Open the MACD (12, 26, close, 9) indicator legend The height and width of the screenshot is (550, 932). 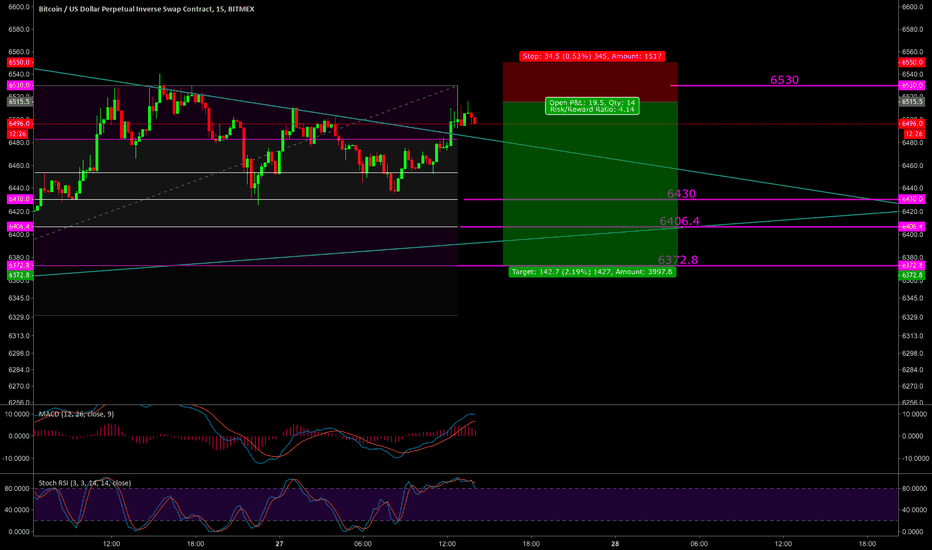(x=76, y=414)
